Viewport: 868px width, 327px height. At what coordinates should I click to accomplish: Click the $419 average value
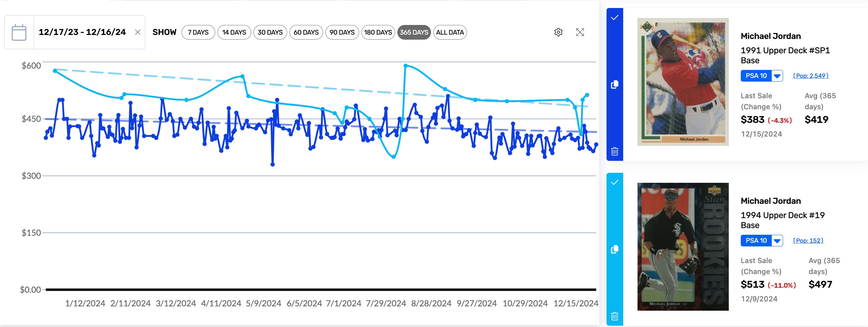[816, 120]
